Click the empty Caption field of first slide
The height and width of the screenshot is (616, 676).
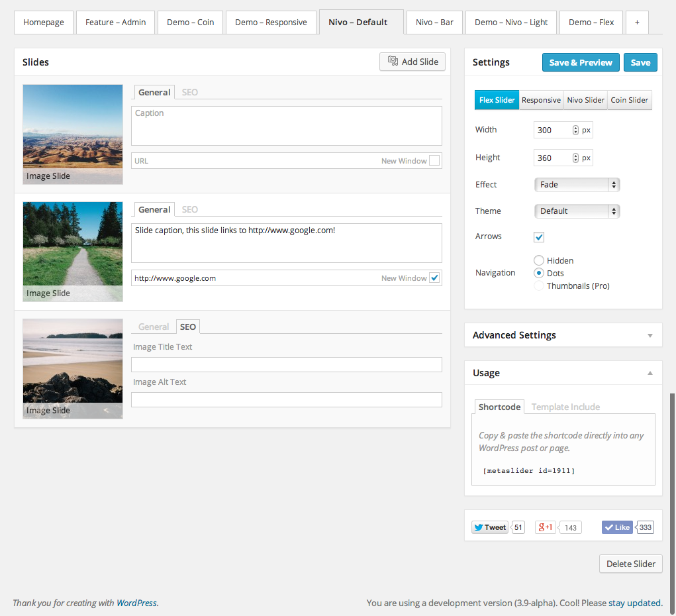click(287, 126)
